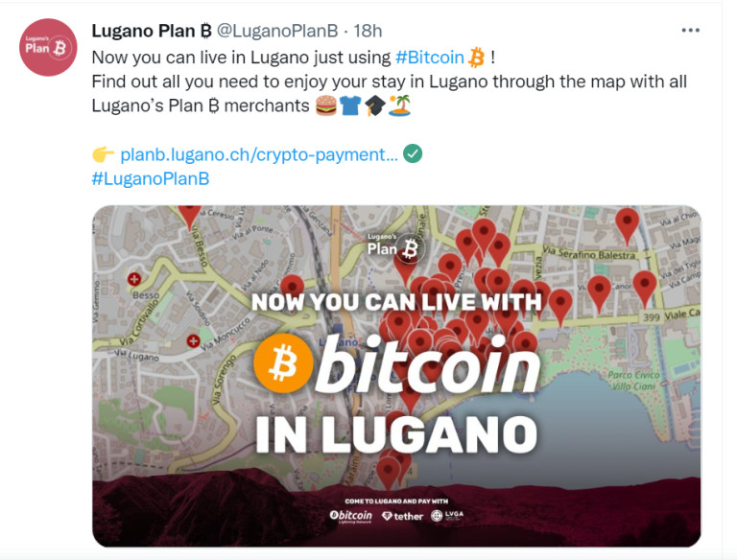Open the @LuganoPlanB handle
Viewport: 737px width, 560px height.
pos(277,31)
